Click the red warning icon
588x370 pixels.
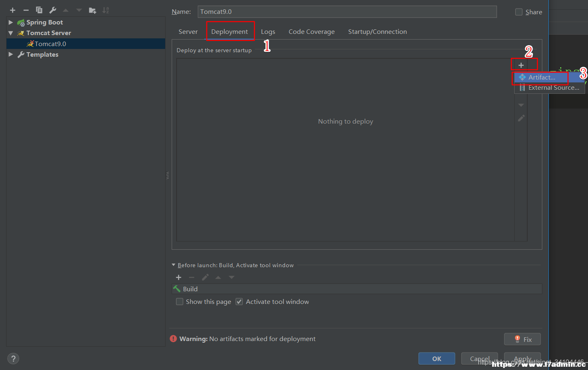click(173, 339)
